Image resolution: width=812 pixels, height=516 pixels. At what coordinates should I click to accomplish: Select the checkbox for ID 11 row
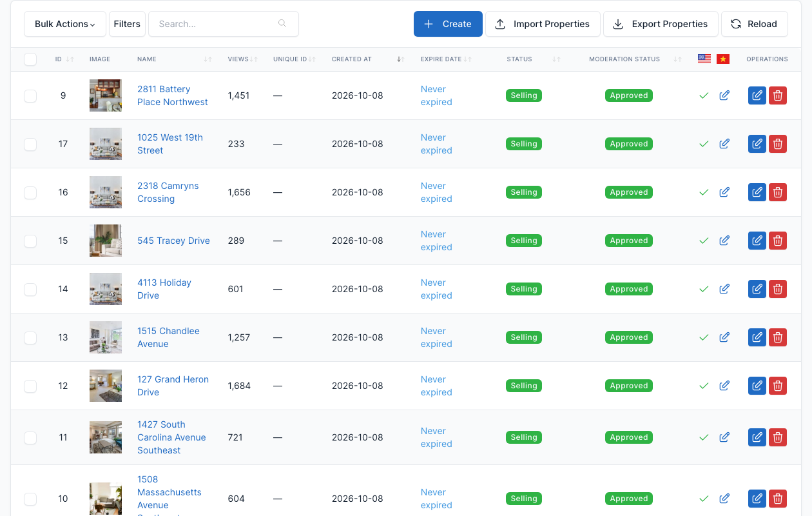30,438
